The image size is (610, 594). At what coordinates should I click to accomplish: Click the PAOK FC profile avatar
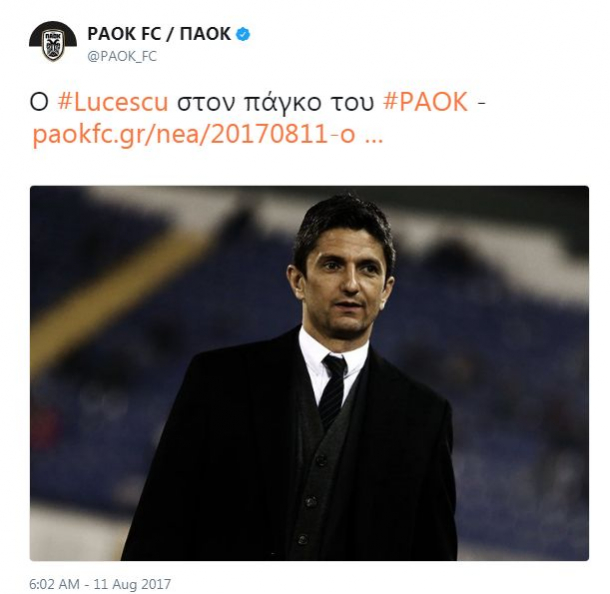53,41
